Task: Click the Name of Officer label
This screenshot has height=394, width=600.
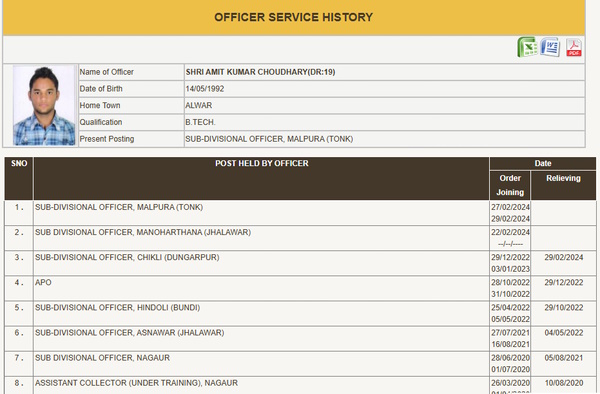Action: point(106,72)
